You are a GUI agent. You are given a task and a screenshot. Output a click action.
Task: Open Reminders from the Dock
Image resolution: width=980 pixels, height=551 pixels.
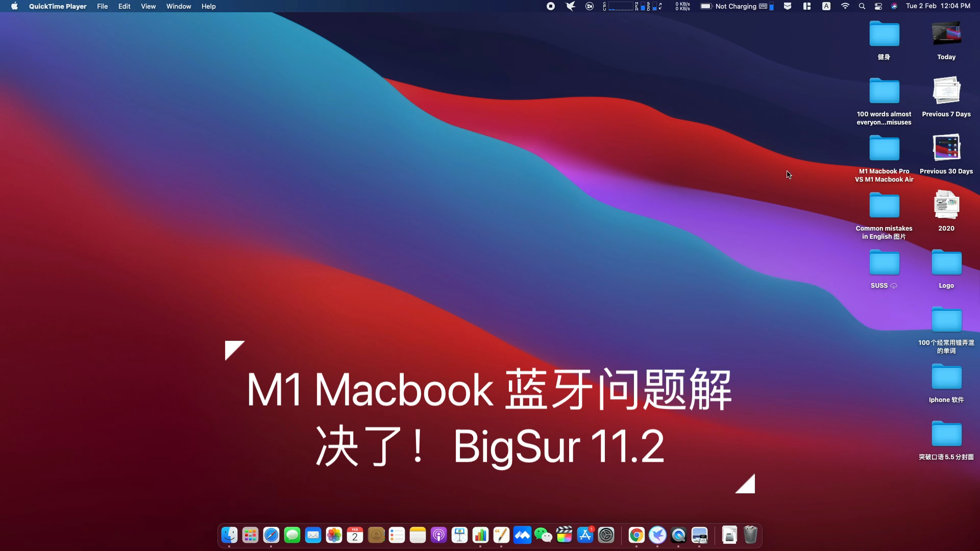(x=397, y=535)
